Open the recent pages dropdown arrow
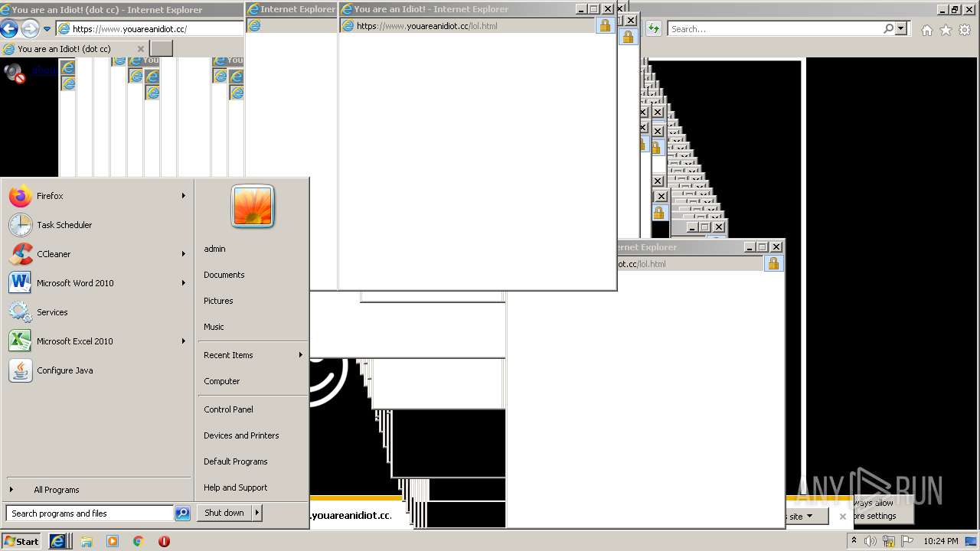 [47, 29]
